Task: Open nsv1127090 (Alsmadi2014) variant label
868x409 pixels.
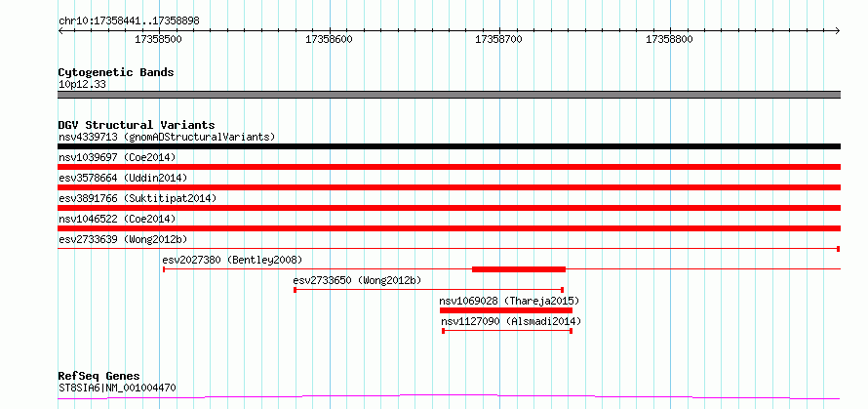Action: [511, 321]
